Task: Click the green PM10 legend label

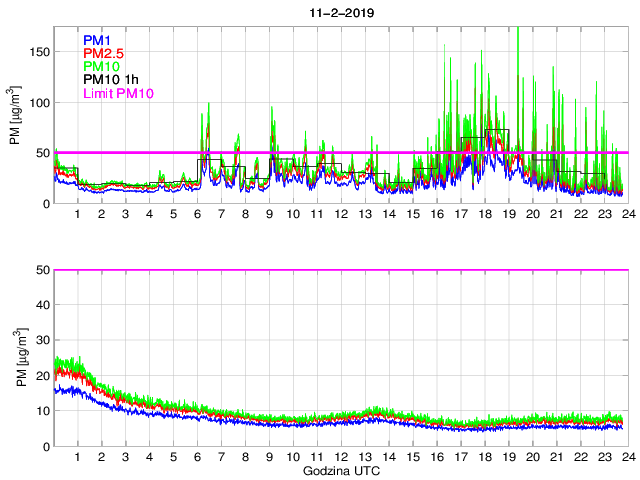Action: [x=102, y=67]
